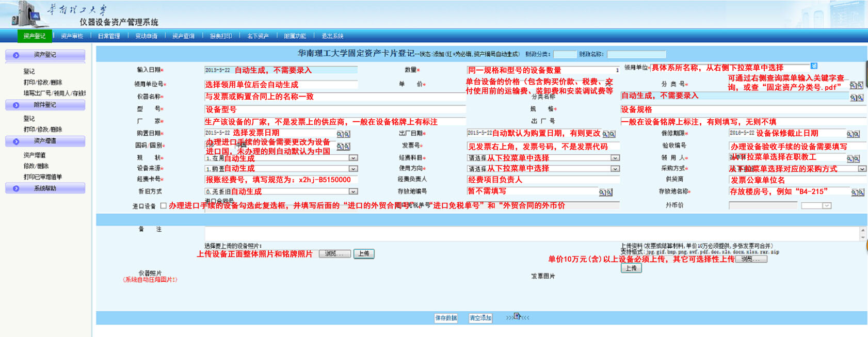Select the 资产审核 top menu item

click(72, 36)
